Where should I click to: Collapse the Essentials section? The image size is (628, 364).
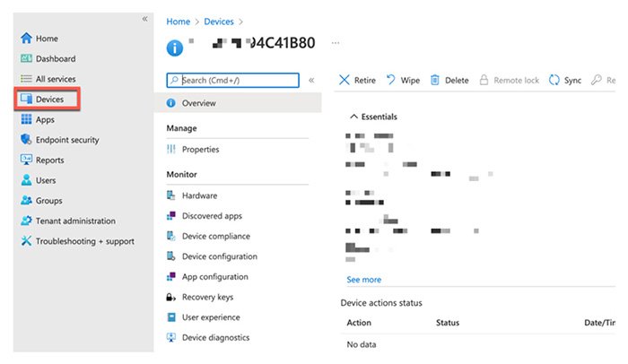point(353,117)
